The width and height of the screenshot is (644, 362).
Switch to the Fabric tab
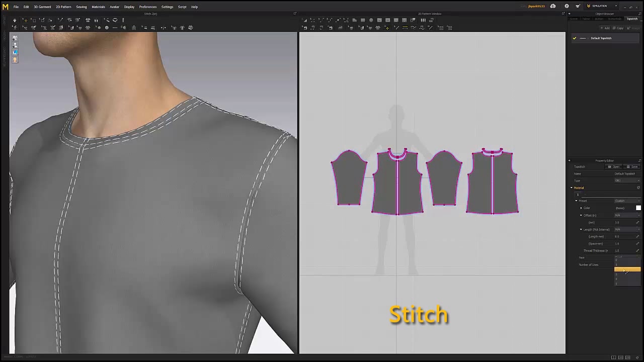click(x=586, y=19)
